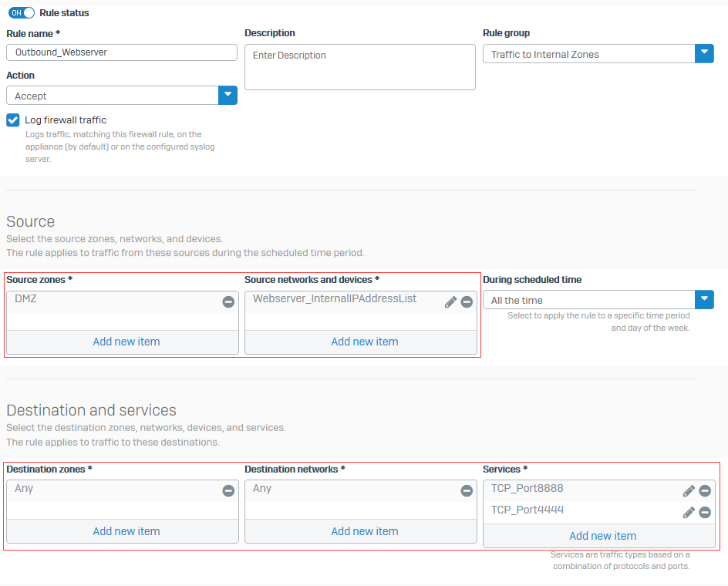Viewport: 728px width, 586px height.
Task: Remove the Any destination zone
Action: [x=228, y=490]
